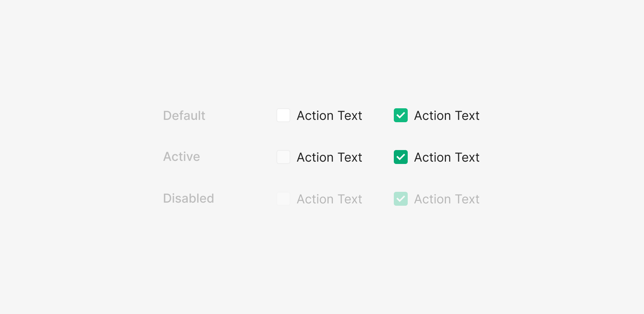Toggle the darker green checked box
This screenshot has width=644, height=314.
coord(401,157)
